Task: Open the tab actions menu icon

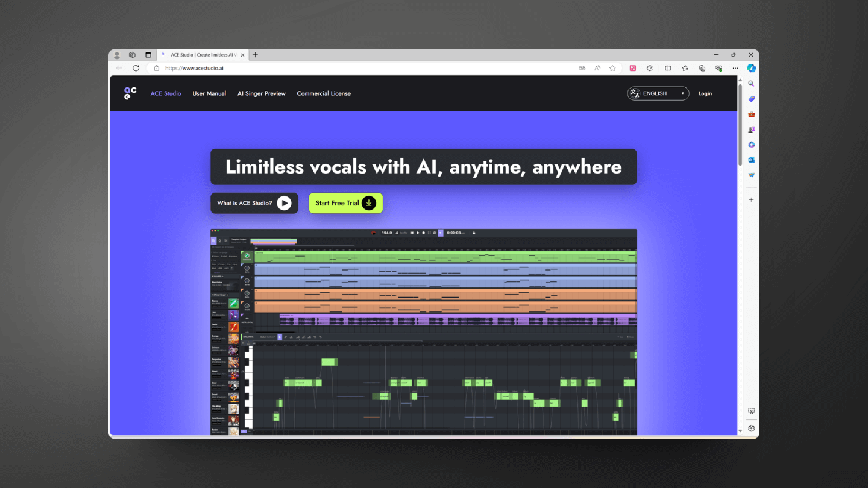Action: [x=148, y=55]
